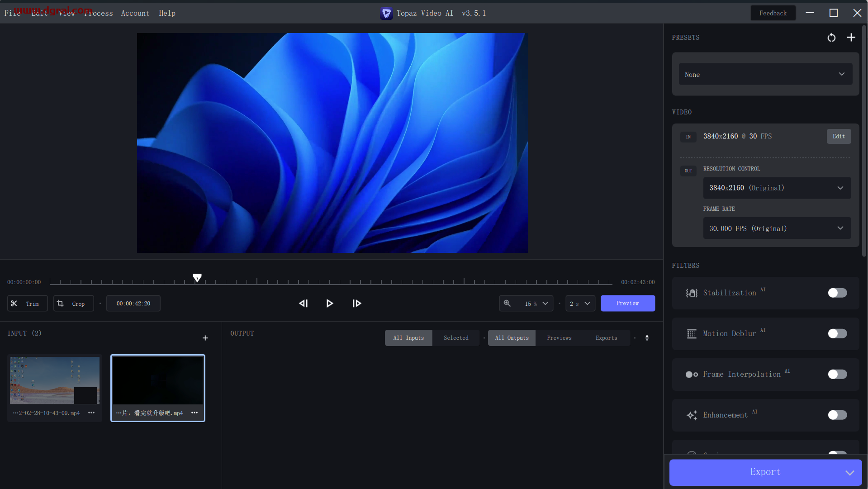Open options menu for 看完就升级吧.mp4
Screen dimensions: 868x489
[x=194, y=413]
